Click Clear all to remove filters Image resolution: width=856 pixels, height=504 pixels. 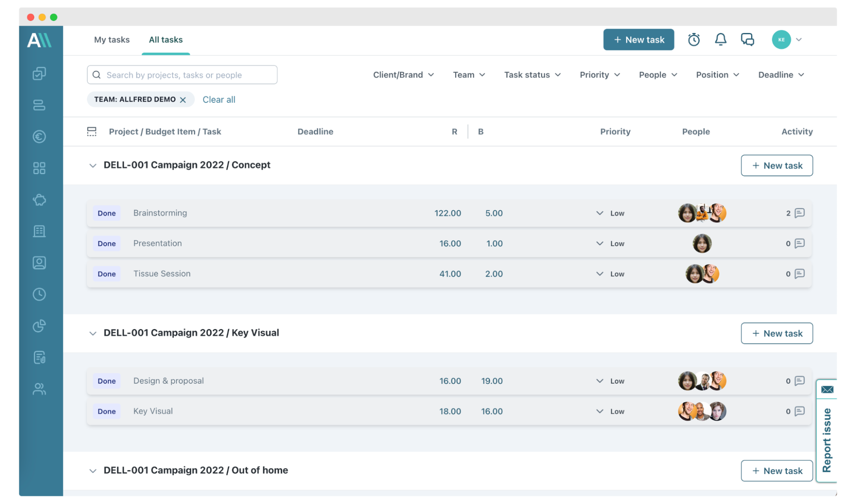[219, 99]
